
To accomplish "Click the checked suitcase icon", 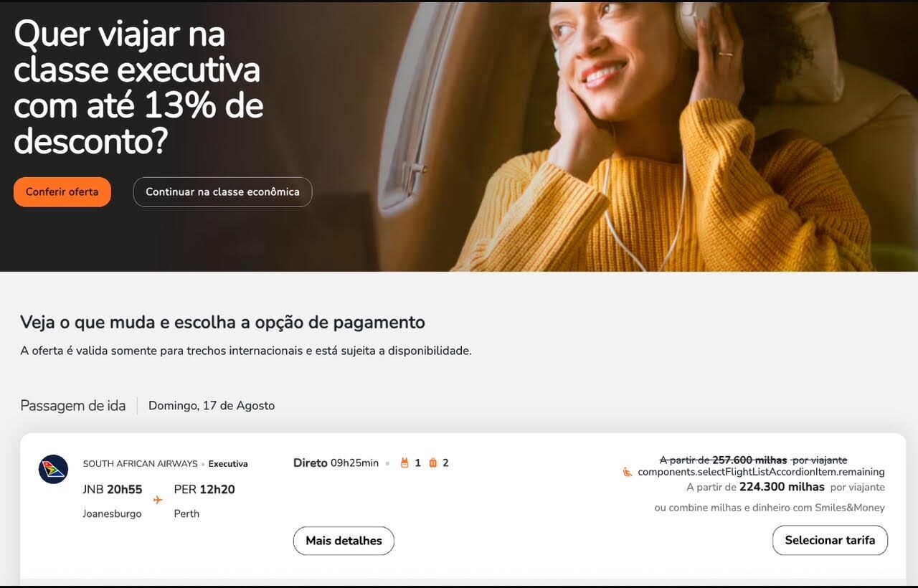I will 432,463.
